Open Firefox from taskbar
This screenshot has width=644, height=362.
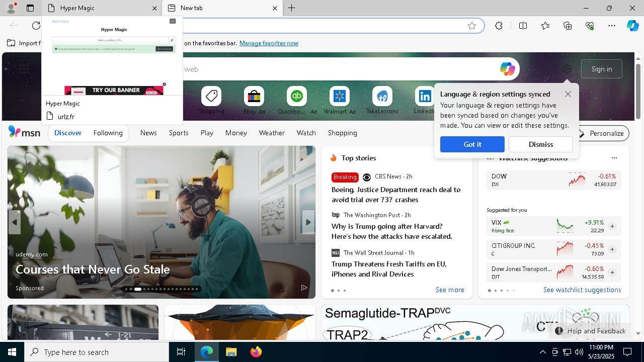click(256, 352)
